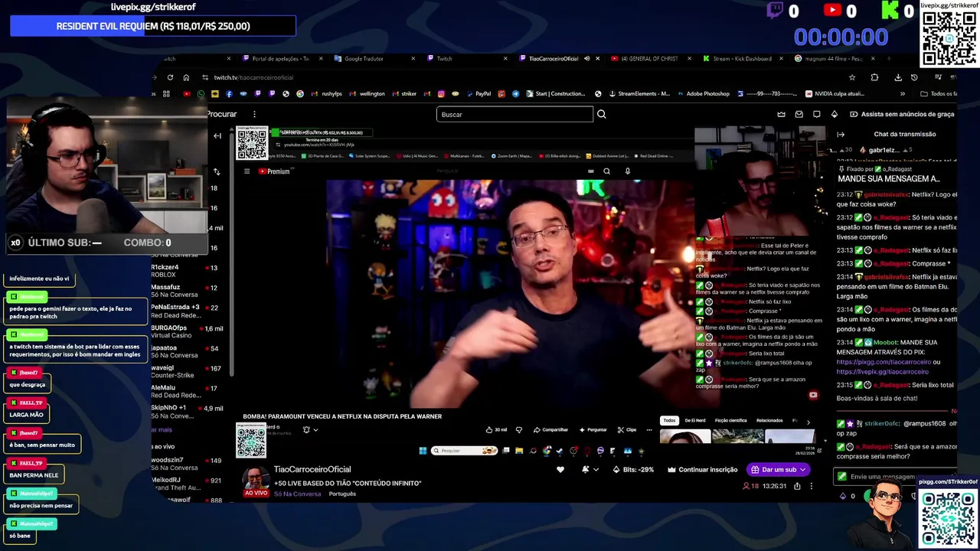The image size is (980, 551).
Task: Click the heart follow icon under the stream
Action: (560, 469)
